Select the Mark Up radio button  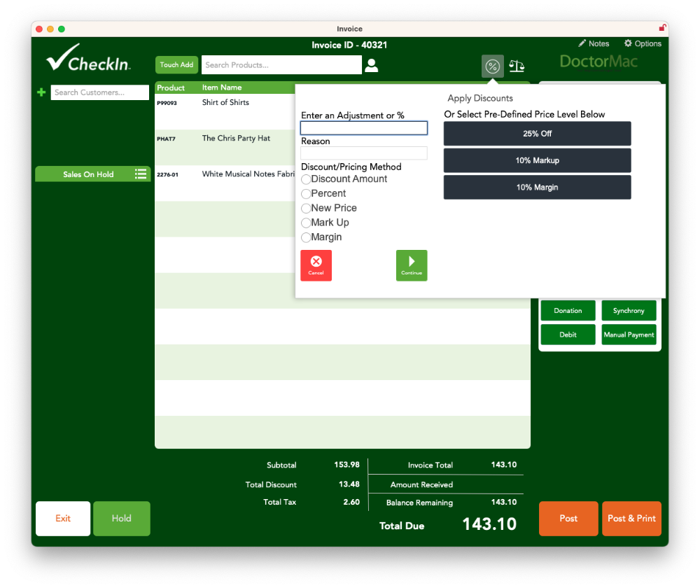306,223
